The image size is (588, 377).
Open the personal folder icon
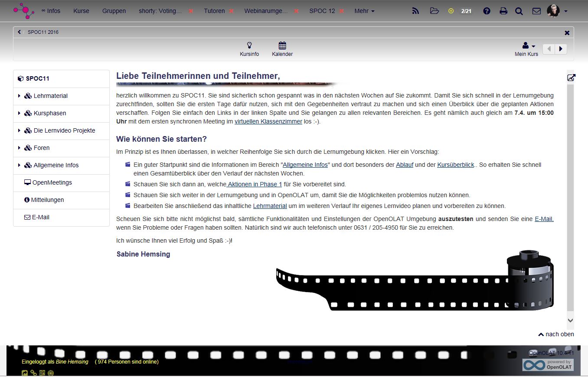[434, 11]
